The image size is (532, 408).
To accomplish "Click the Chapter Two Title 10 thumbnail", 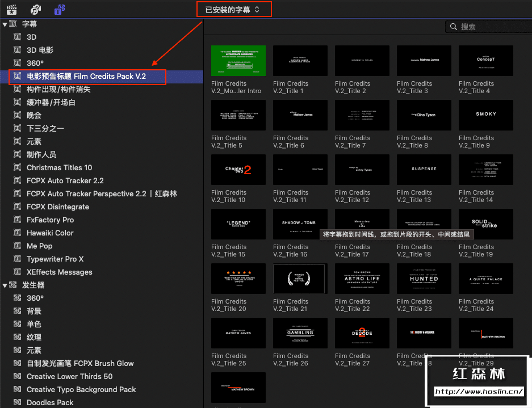I will pyautogui.click(x=238, y=170).
